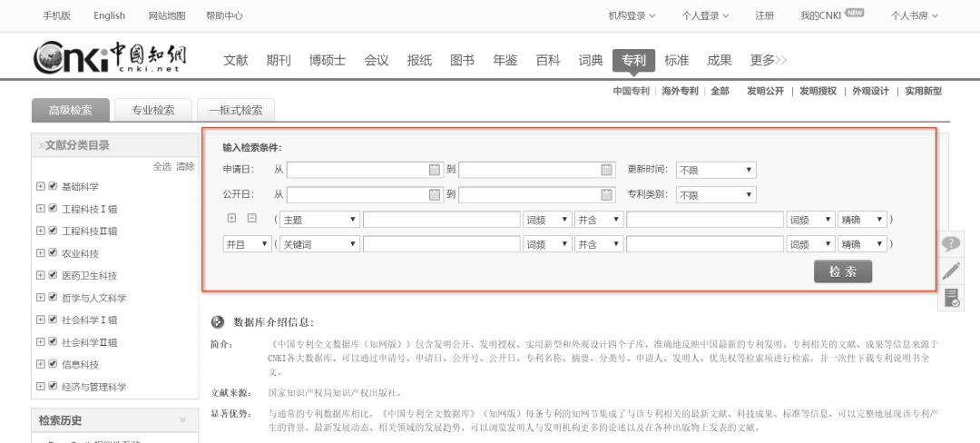
Task: Add a search row with plus icon
Action: coord(232,218)
